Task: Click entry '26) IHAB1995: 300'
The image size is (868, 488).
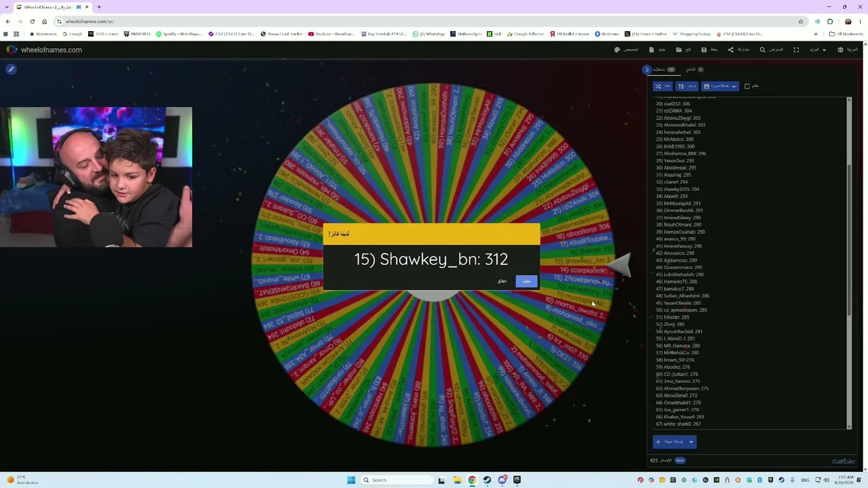Action: click(675, 146)
